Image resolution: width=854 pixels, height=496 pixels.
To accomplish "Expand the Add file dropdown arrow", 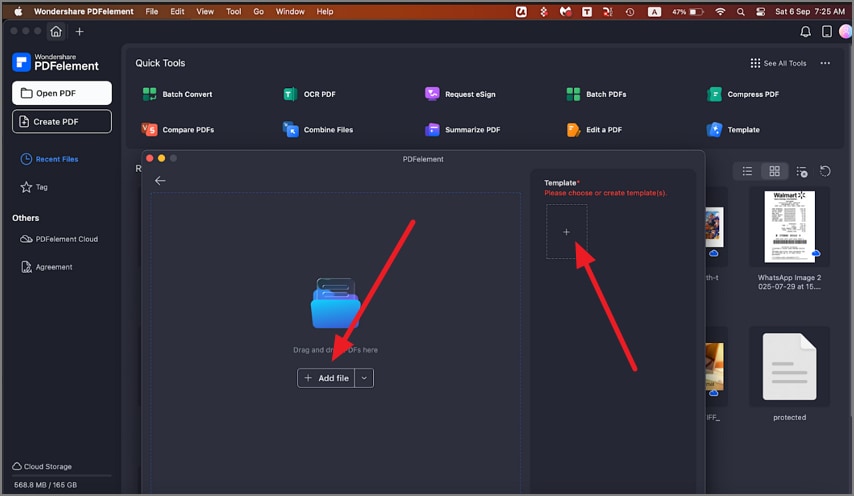I will click(x=364, y=378).
